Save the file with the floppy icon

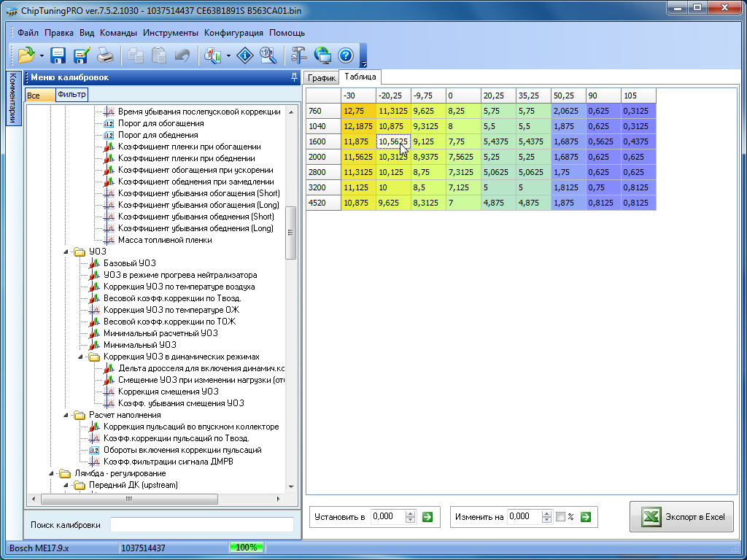(x=58, y=55)
